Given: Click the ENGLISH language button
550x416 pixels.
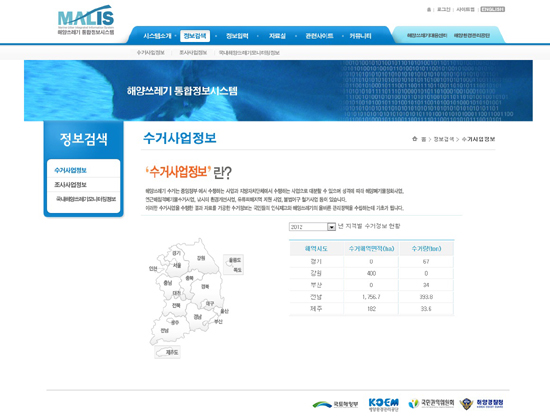Looking at the screenshot, I should coord(492,9).
